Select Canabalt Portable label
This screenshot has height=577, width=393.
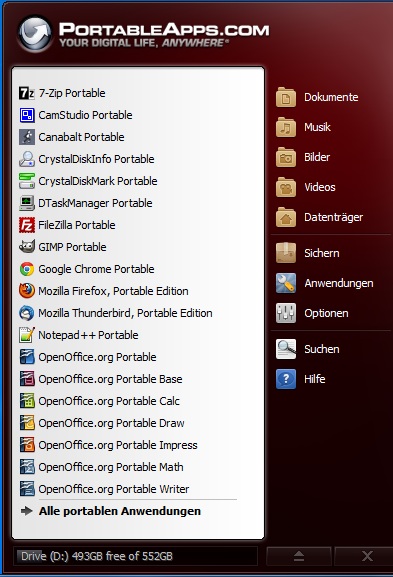(81, 137)
